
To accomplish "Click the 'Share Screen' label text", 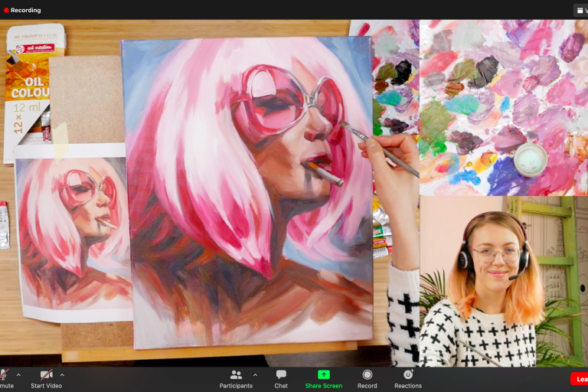I will (x=324, y=386).
